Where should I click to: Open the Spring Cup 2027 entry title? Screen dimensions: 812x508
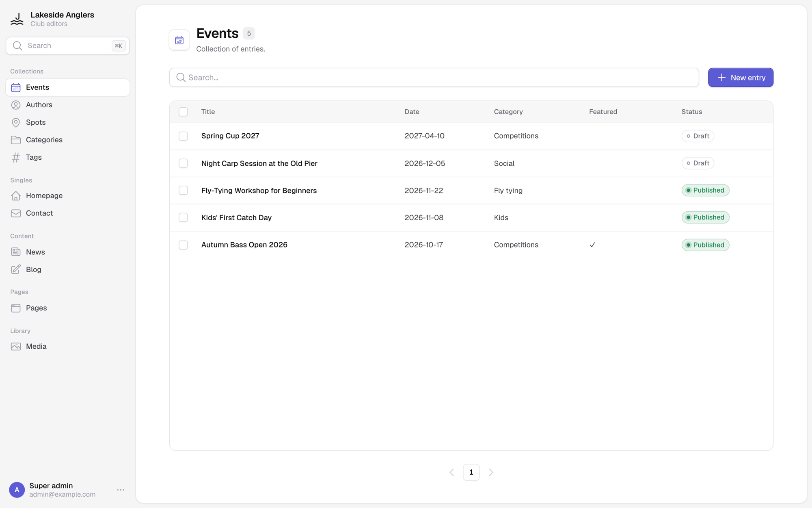click(x=230, y=136)
